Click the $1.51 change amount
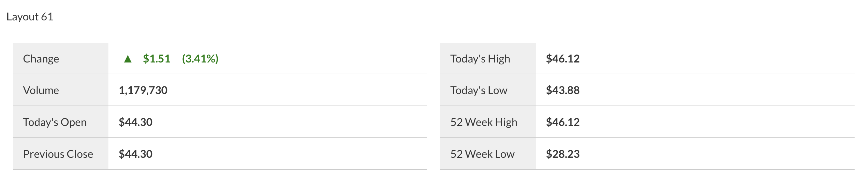Image resolution: width=868 pixels, height=190 pixels. coord(157,59)
